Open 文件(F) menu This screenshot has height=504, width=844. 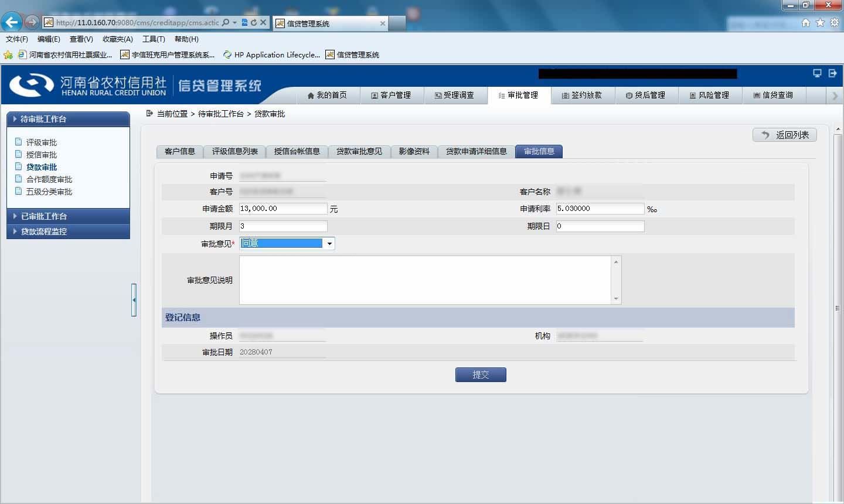click(17, 39)
